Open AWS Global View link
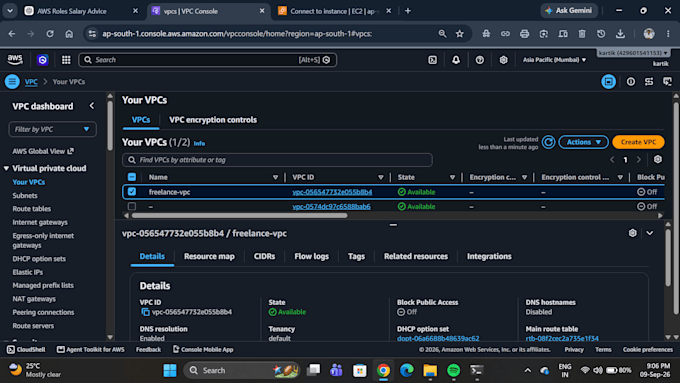The width and height of the screenshot is (680, 383). pos(43,151)
